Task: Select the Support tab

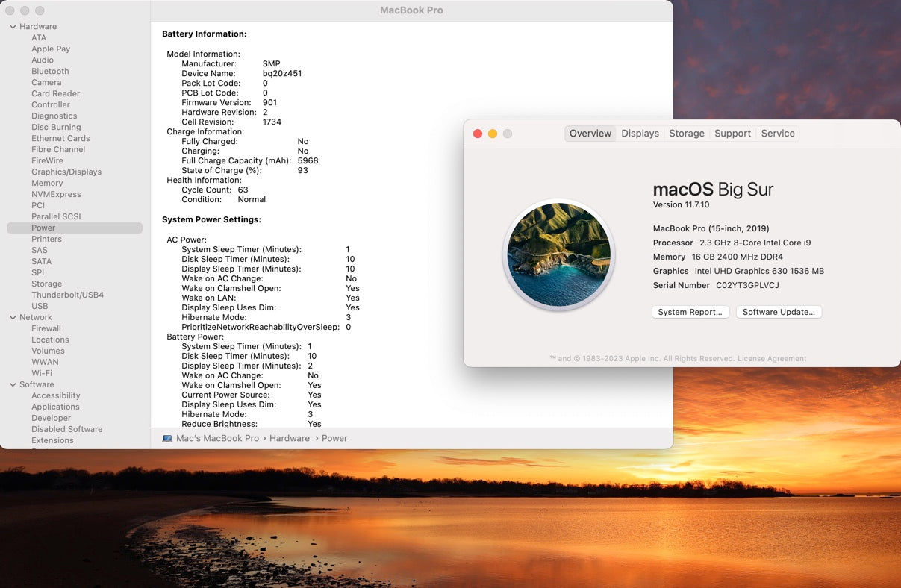Action: (x=732, y=134)
